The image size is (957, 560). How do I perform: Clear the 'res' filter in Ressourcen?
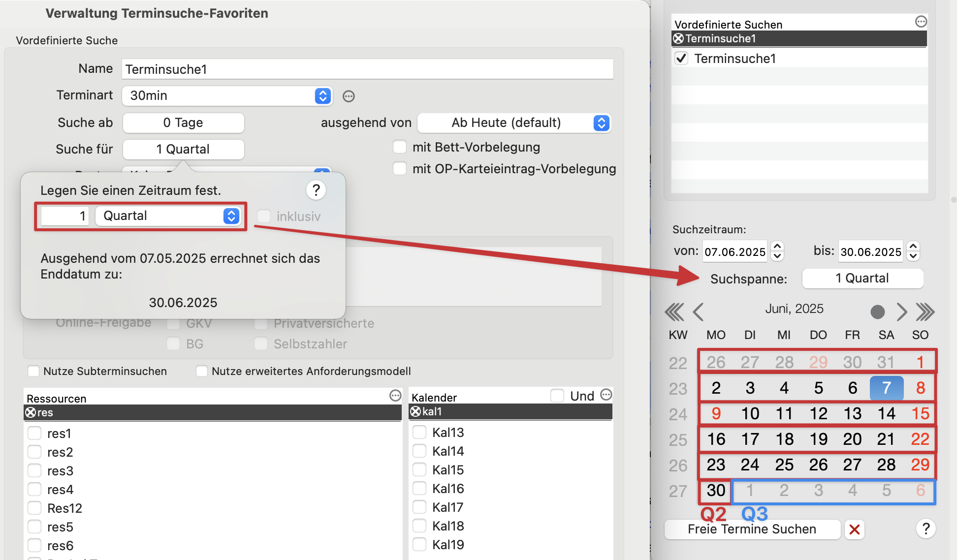[31, 412]
